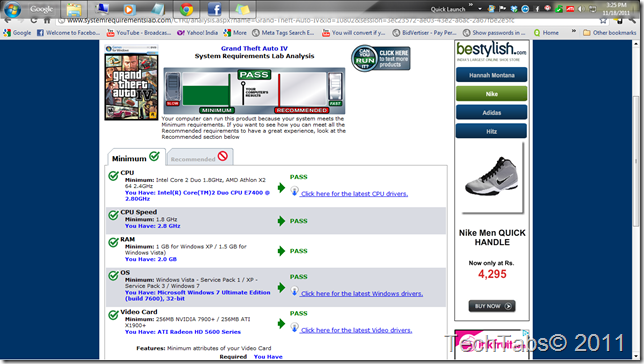Screen dimensions: 644x364
Task: Open the Windows Start orb
Action: [12, 9]
